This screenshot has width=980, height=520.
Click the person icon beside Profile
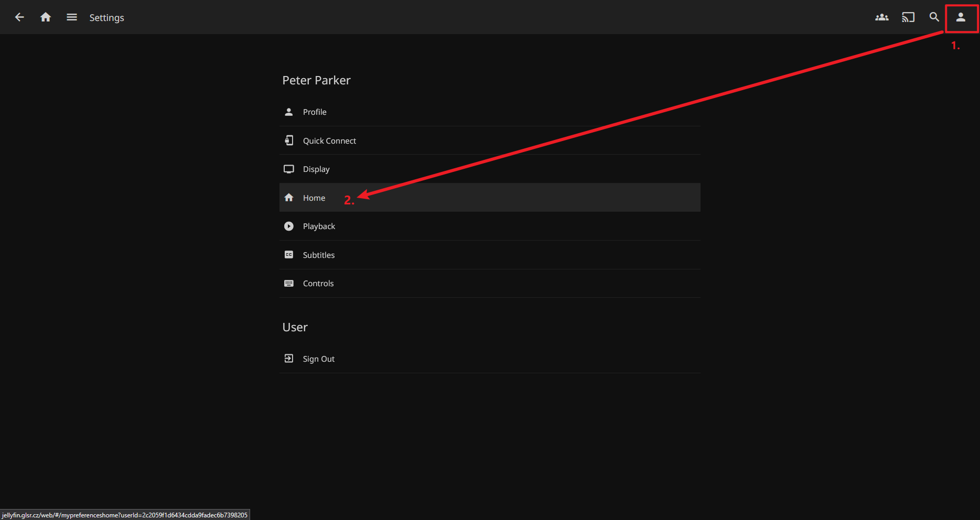(289, 112)
